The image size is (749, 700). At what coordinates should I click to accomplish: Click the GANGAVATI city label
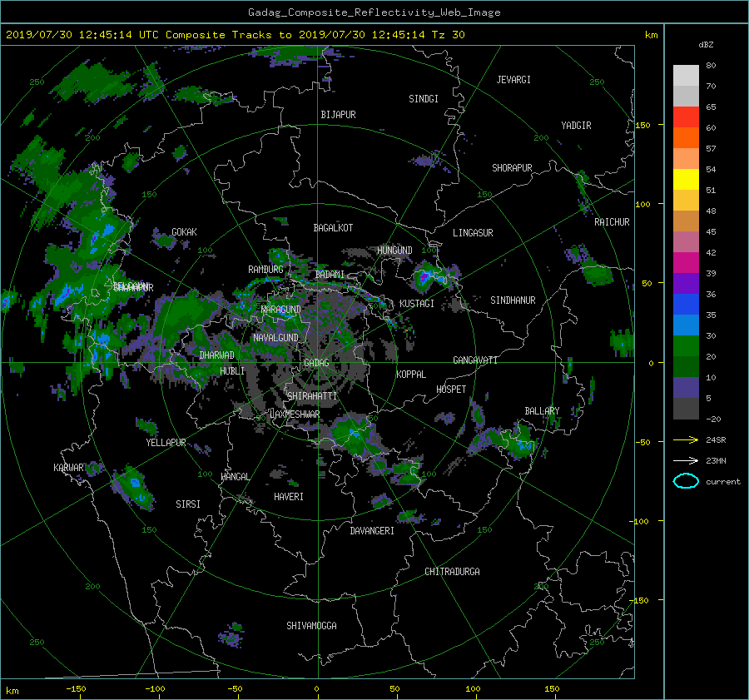pyautogui.click(x=475, y=360)
